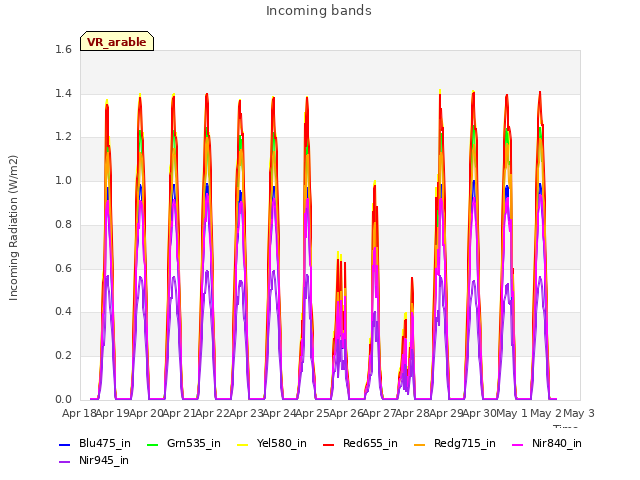Click the purple Nir945_in legend color marker
640x480 pixels.
pyautogui.click(x=64, y=462)
